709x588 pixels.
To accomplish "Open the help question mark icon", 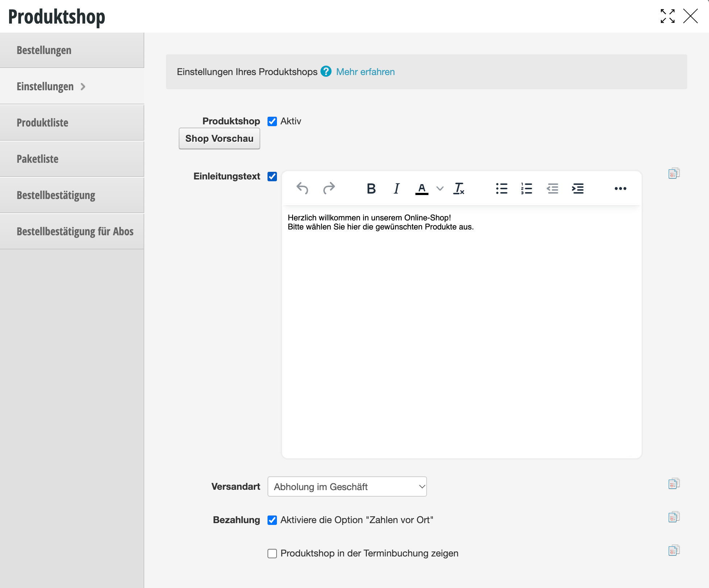I will (326, 71).
